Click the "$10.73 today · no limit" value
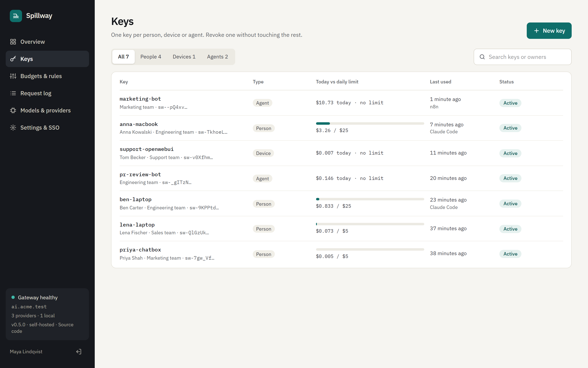 (x=350, y=103)
